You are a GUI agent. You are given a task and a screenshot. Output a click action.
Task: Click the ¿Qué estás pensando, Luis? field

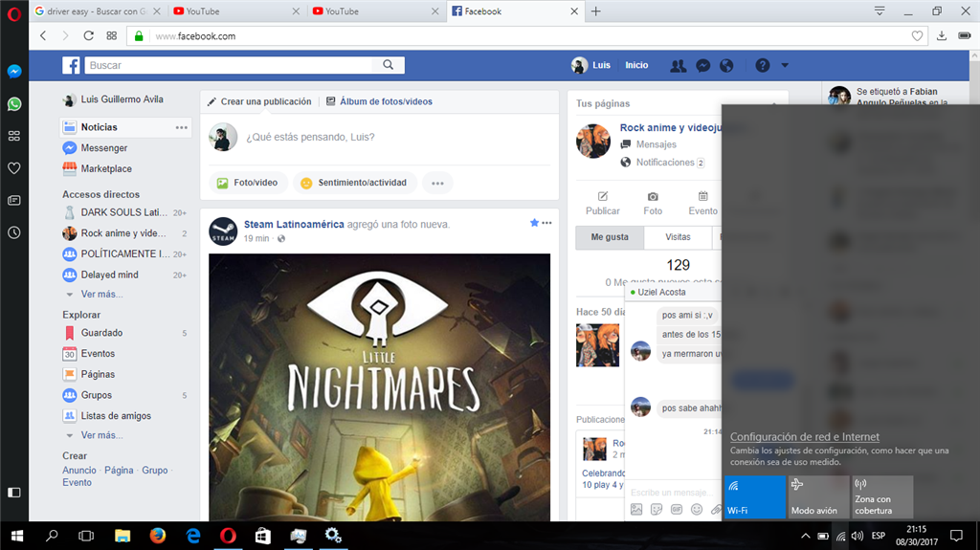[x=310, y=137]
